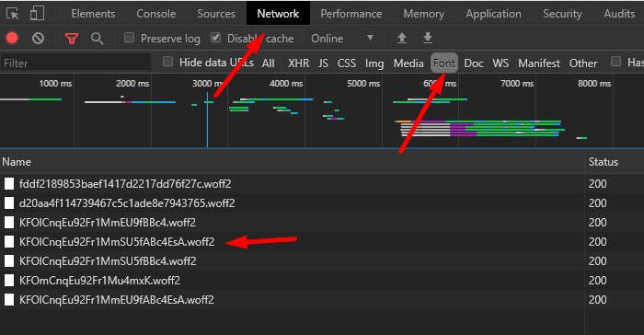Filter requests by Img
Viewport: 644px width, 335px height.
[374, 64]
